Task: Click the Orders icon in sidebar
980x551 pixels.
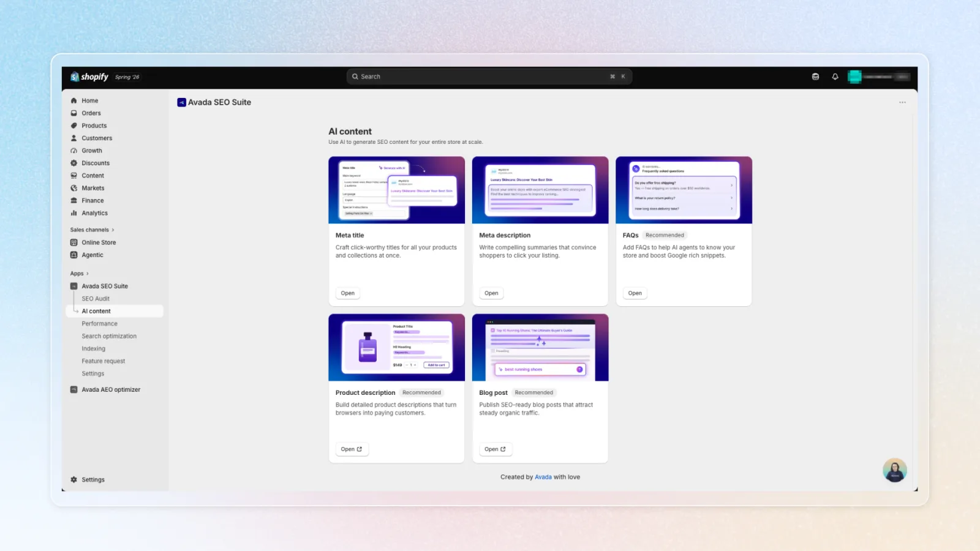Action: [73, 113]
